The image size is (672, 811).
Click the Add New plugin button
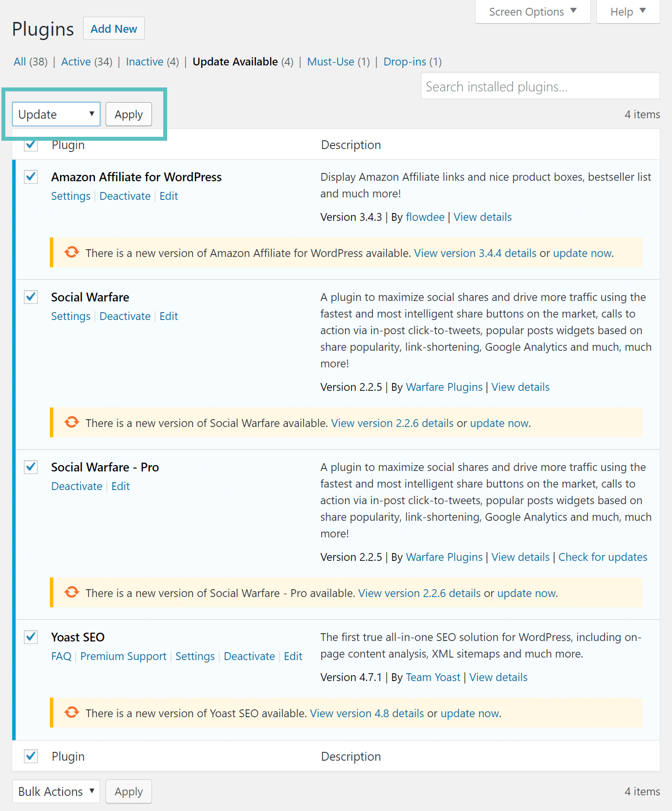[x=114, y=29]
